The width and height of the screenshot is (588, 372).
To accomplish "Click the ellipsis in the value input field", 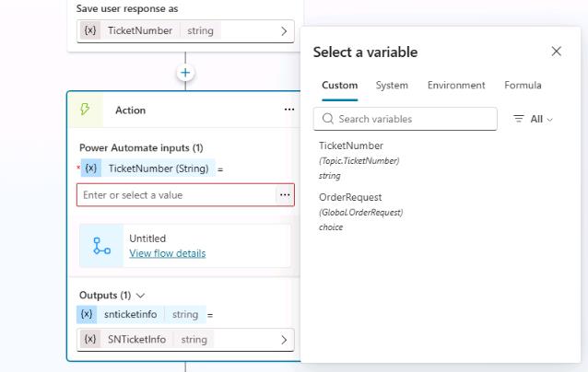I will click(285, 194).
